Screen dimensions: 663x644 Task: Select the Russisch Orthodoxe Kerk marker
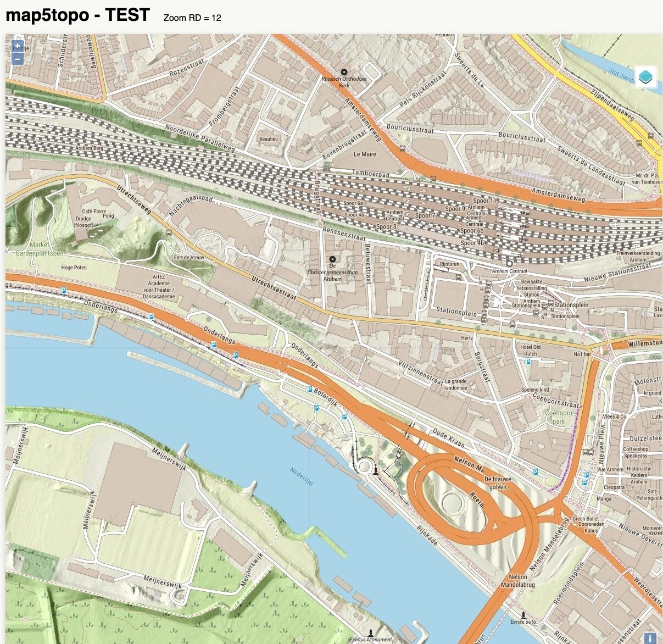(x=344, y=72)
